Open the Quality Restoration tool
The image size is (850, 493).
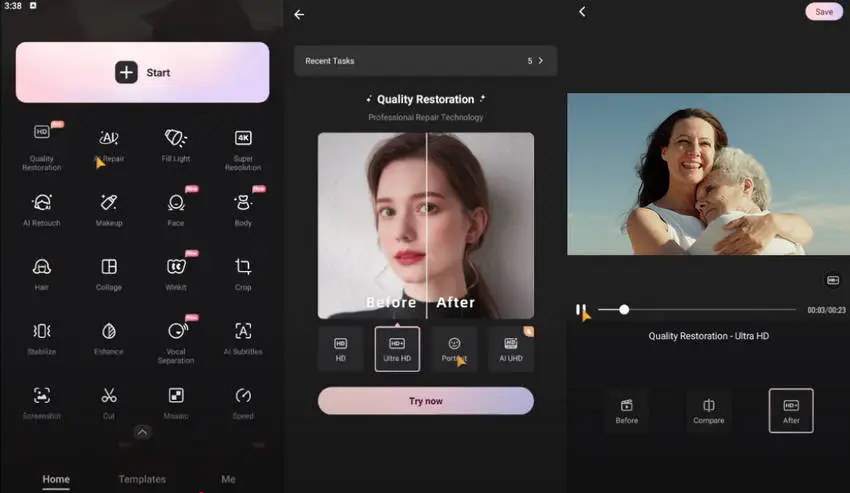[x=42, y=144]
